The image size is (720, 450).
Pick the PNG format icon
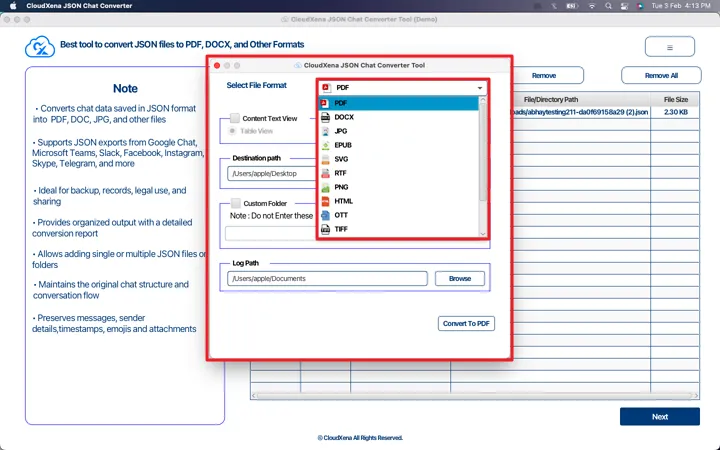[x=325, y=187]
